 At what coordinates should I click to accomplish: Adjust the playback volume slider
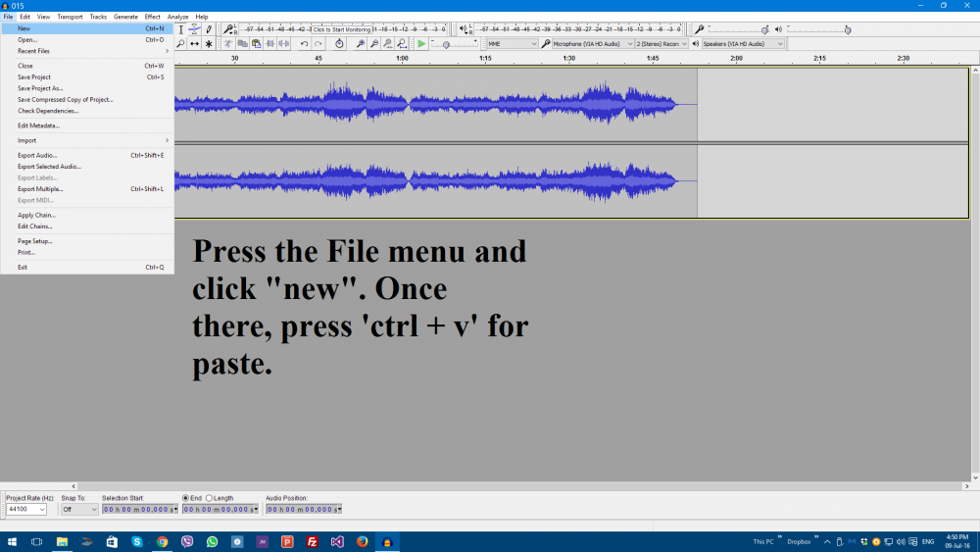coord(847,30)
